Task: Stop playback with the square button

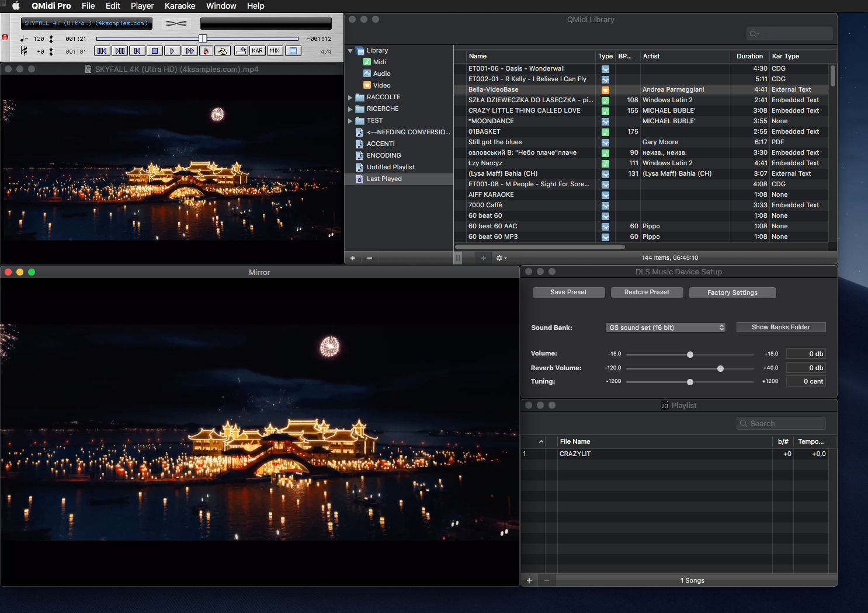Action: (155, 51)
